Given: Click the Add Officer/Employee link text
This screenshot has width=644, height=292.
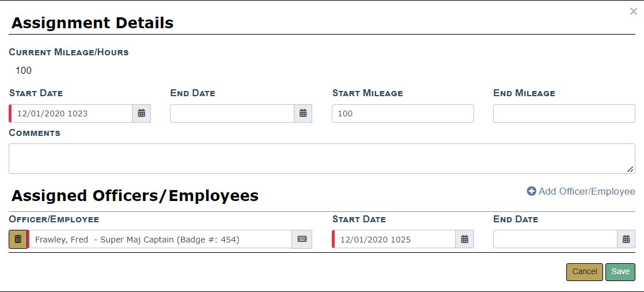Looking at the screenshot, I should coord(586,191).
